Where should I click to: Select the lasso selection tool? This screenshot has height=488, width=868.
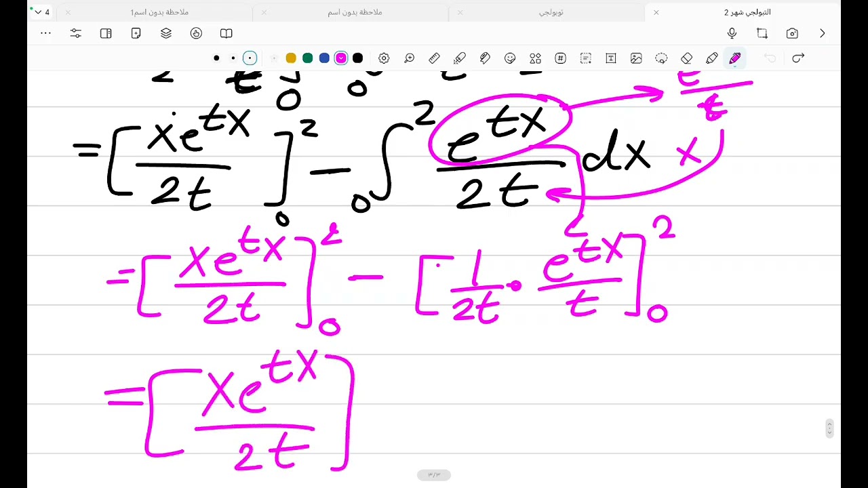click(661, 58)
